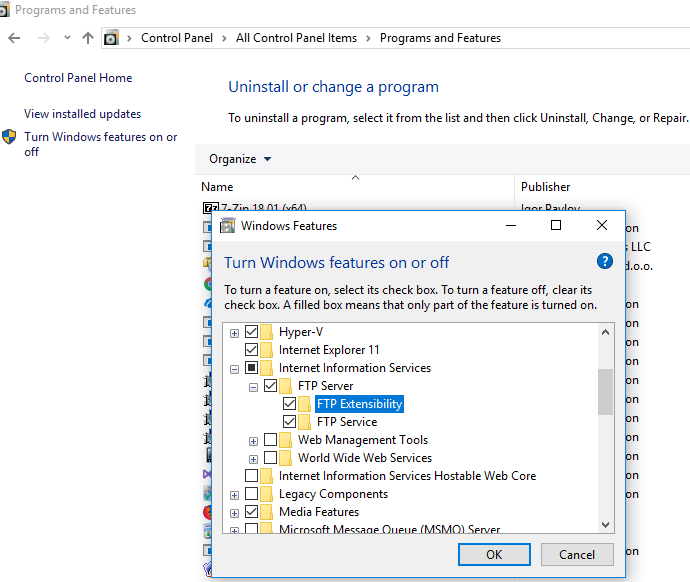690x582 pixels.
Task: Confirm with the OK button
Action: point(494,554)
